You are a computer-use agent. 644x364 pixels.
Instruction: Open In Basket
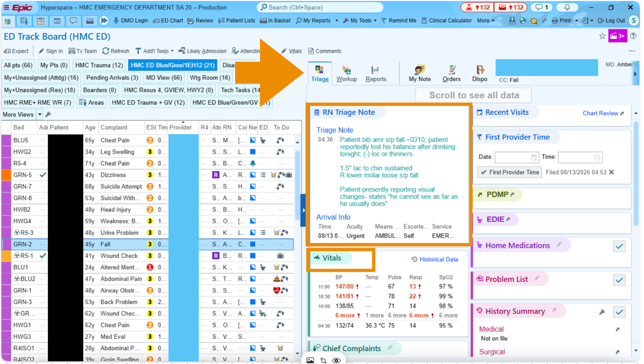click(x=275, y=20)
